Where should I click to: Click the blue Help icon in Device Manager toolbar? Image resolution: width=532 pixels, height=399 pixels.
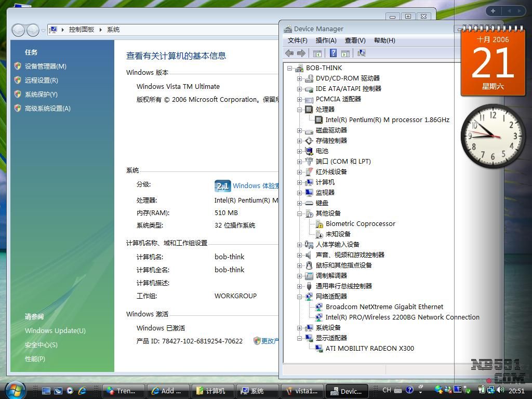click(333, 53)
